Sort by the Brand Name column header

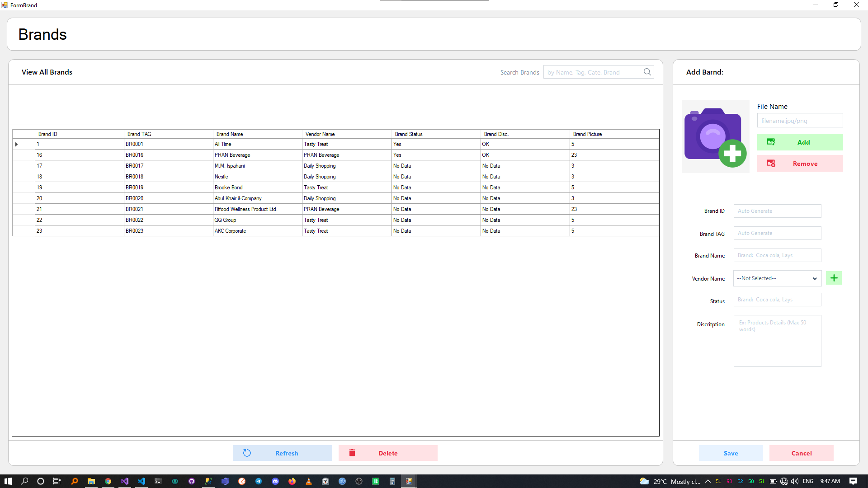pos(257,134)
